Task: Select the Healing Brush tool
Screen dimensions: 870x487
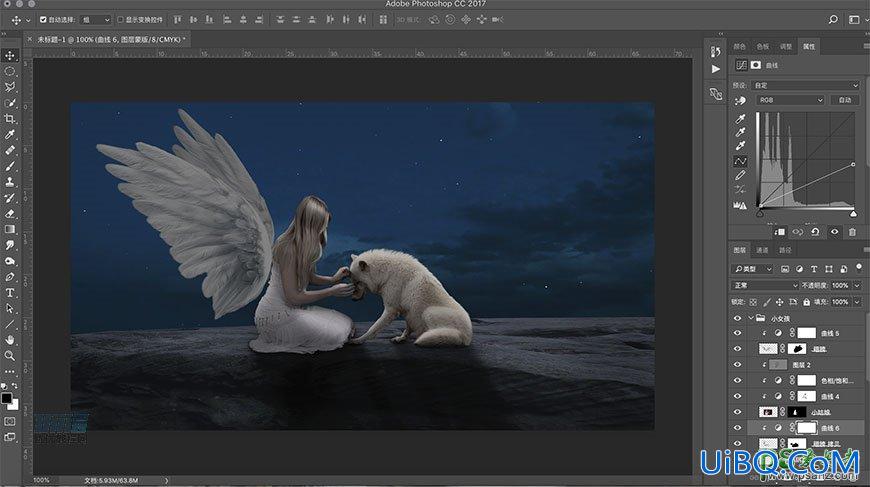Action: pos(10,150)
